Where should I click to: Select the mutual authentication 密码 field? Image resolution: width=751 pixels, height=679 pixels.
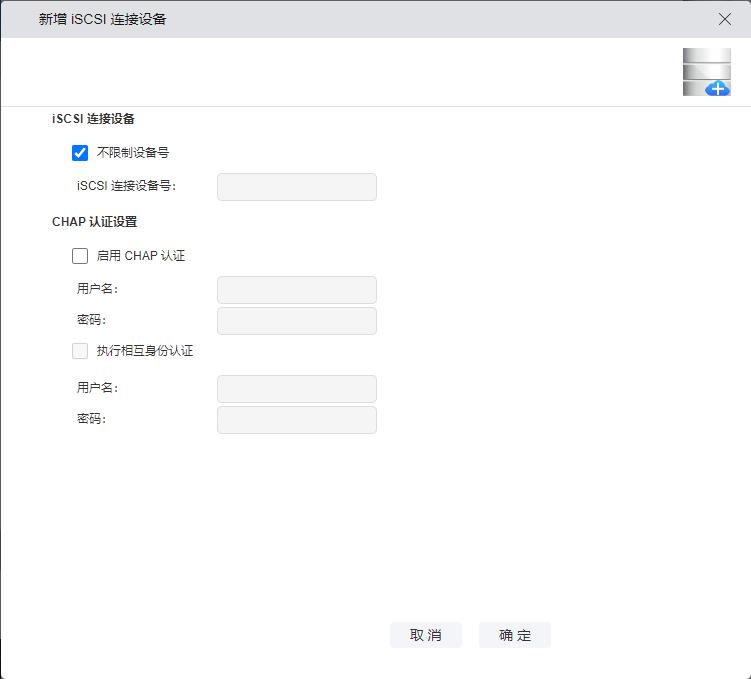pyautogui.click(x=296, y=420)
